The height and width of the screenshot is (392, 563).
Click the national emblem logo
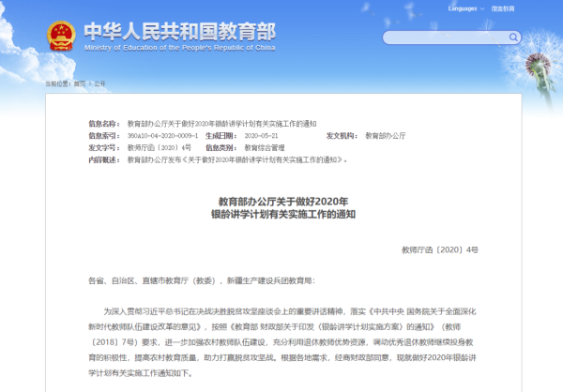pyautogui.click(x=62, y=34)
